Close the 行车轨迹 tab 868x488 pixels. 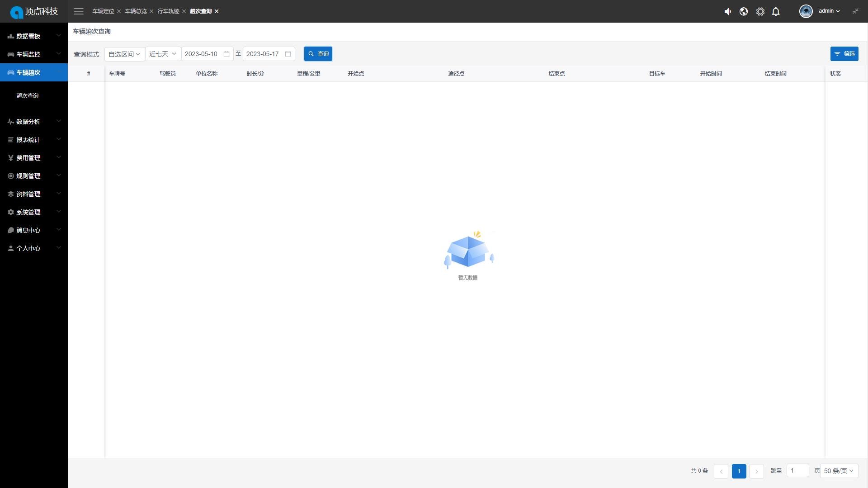184,11
